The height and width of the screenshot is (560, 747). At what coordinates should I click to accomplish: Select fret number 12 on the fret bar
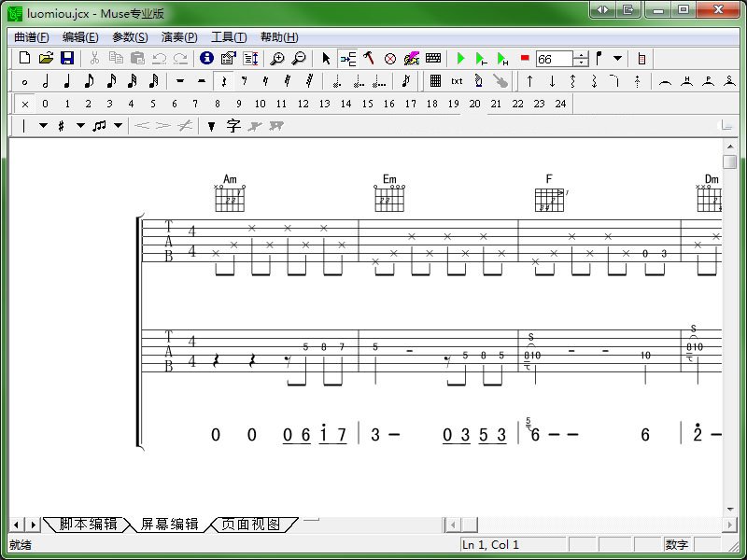[x=303, y=104]
